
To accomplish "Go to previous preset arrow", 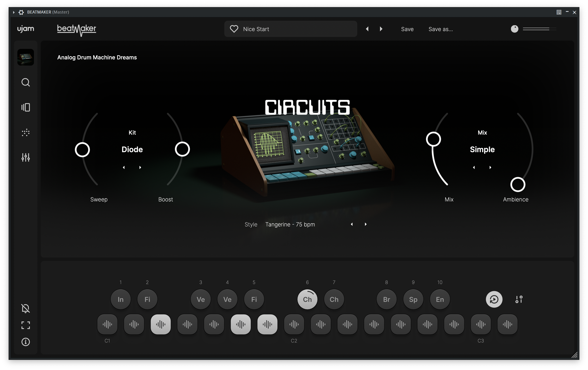I will pos(367,29).
